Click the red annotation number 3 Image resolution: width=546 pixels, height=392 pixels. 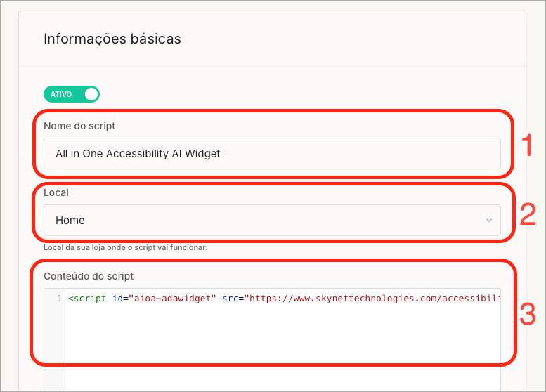point(528,314)
